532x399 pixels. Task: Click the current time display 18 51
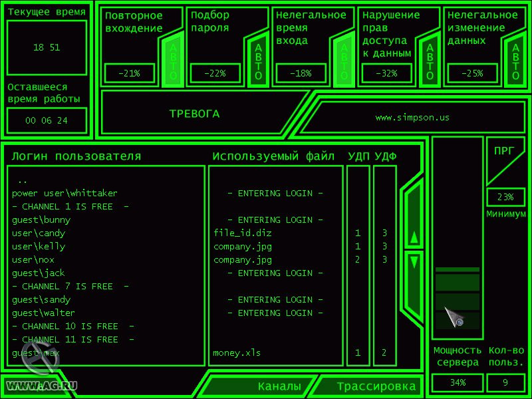47,47
